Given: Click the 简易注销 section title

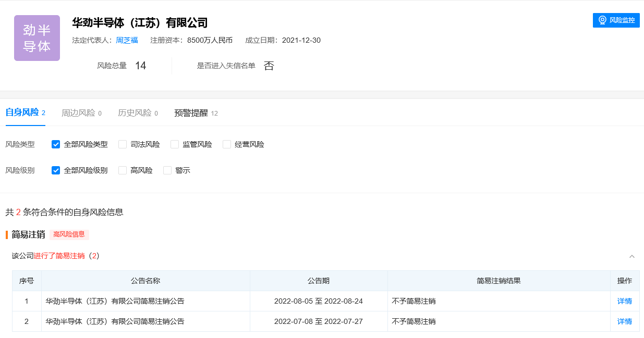Looking at the screenshot, I should point(28,234).
